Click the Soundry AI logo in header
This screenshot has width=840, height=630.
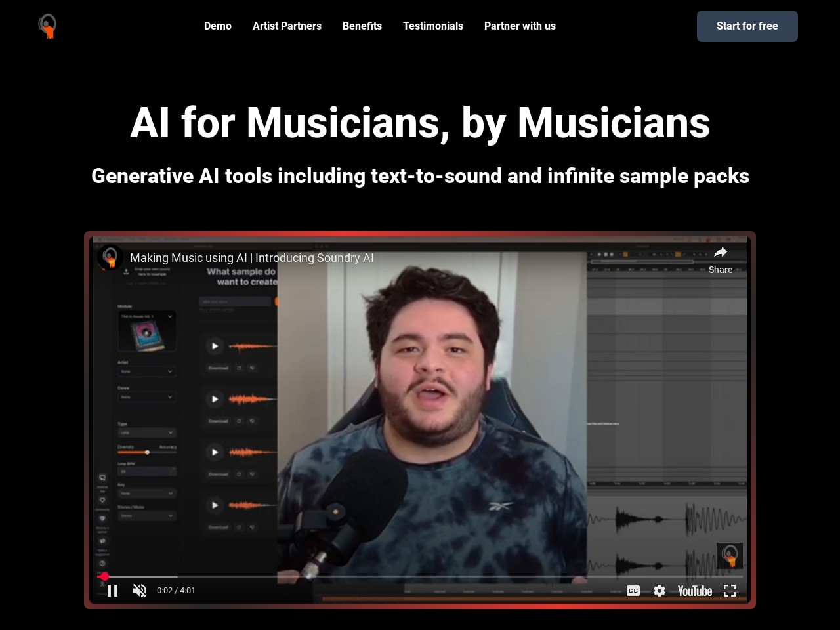pos(47,26)
